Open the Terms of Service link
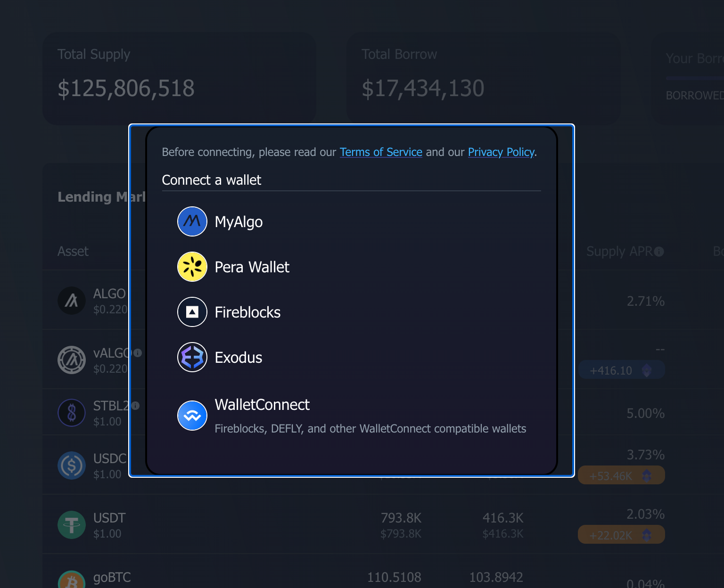This screenshot has width=724, height=588. 381,152
